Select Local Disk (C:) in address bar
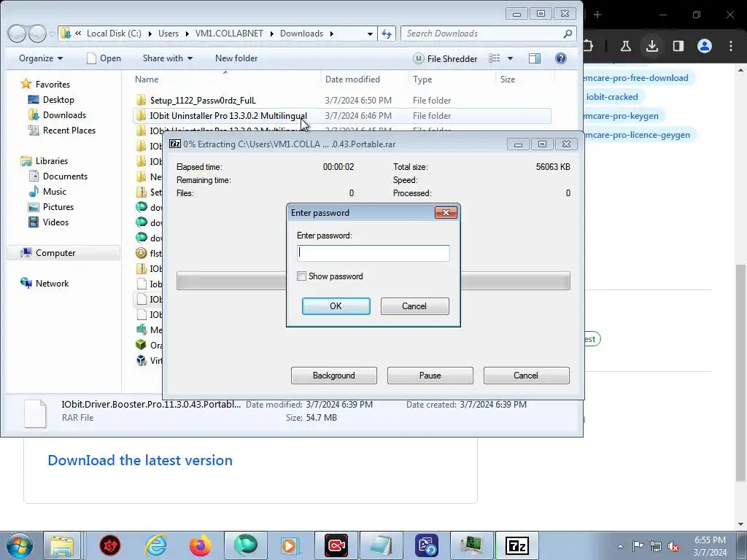747x560 pixels. pos(114,34)
